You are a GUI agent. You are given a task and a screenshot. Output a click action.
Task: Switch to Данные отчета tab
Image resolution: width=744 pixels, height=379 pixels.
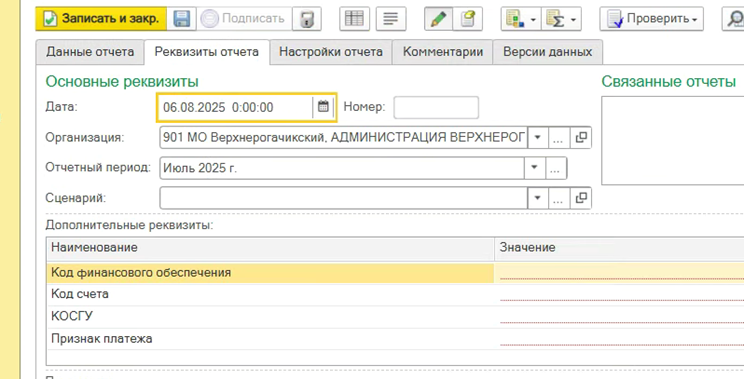[x=90, y=52]
